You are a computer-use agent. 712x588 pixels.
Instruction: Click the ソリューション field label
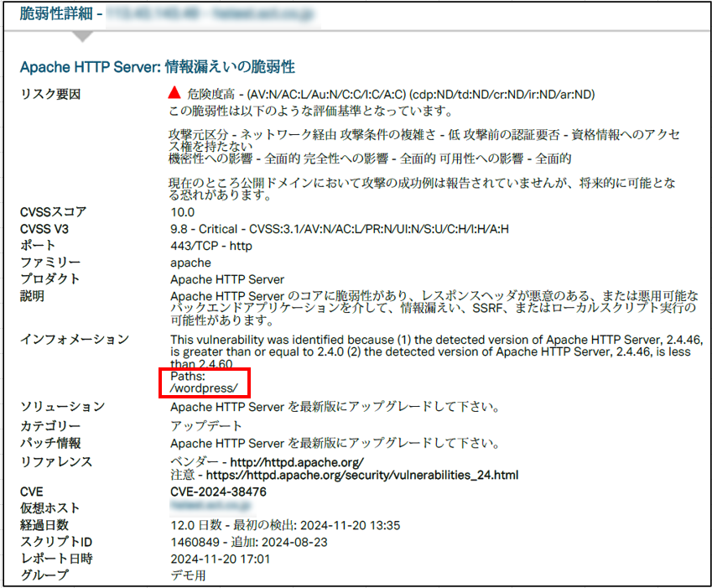click(x=62, y=407)
